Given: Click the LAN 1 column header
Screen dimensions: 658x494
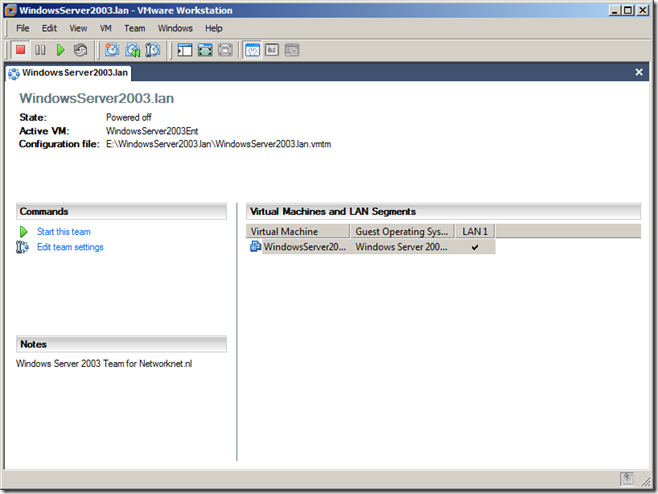Looking at the screenshot, I should pyautogui.click(x=475, y=231).
